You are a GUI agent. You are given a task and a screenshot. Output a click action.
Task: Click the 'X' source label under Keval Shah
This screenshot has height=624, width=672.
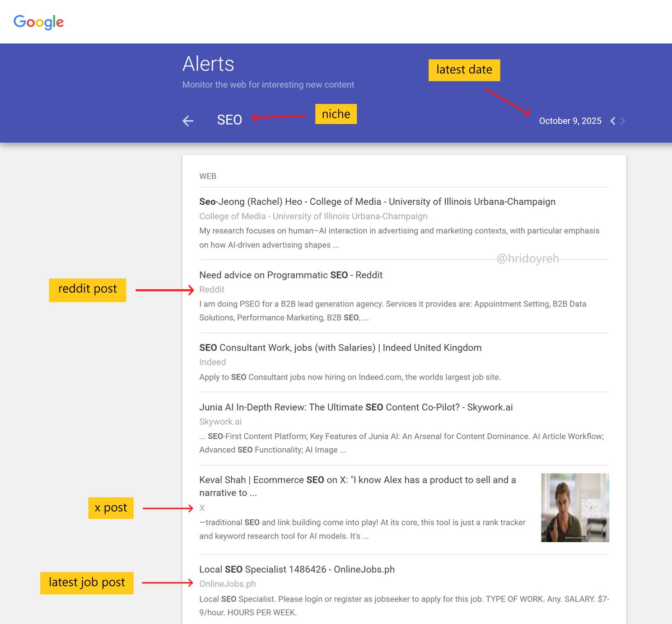[x=202, y=508]
